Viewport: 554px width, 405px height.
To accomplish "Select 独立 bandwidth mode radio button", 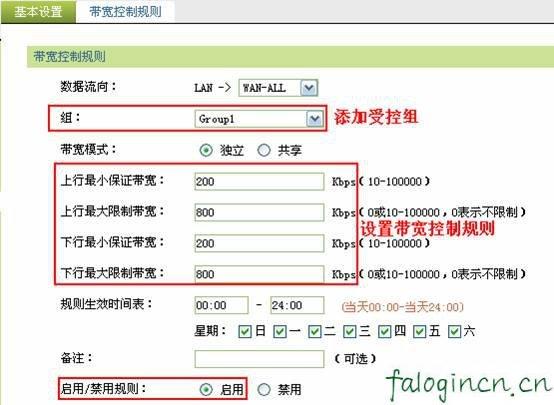I will click(x=206, y=151).
